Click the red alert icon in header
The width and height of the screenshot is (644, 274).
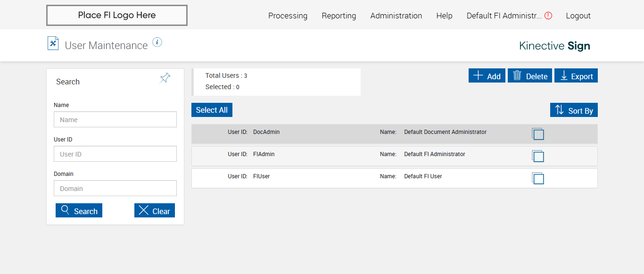pos(548,16)
